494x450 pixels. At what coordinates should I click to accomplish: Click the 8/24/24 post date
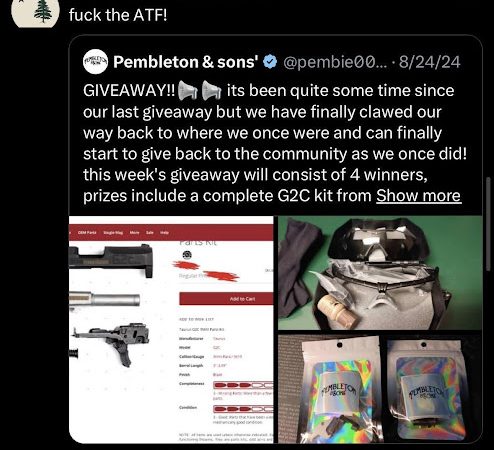(x=430, y=62)
